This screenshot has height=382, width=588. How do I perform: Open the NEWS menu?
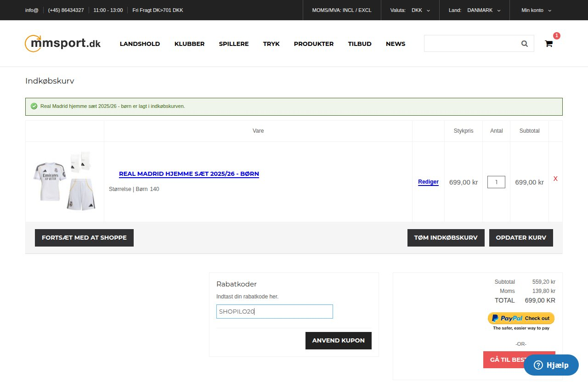pyautogui.click(x=396, y=44)
